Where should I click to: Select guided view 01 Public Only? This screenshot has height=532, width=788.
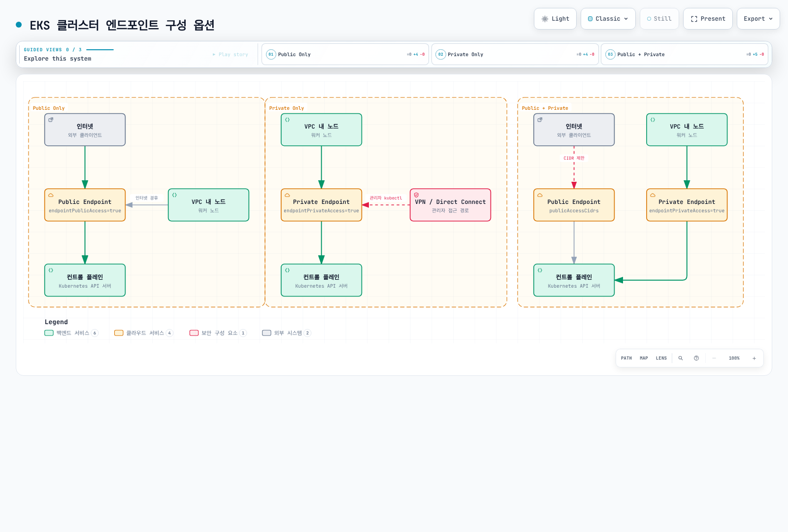[x=345, y=54]
